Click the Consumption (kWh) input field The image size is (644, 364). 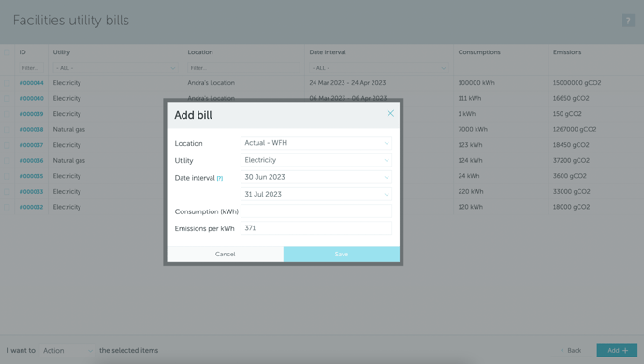click(315, 211)
